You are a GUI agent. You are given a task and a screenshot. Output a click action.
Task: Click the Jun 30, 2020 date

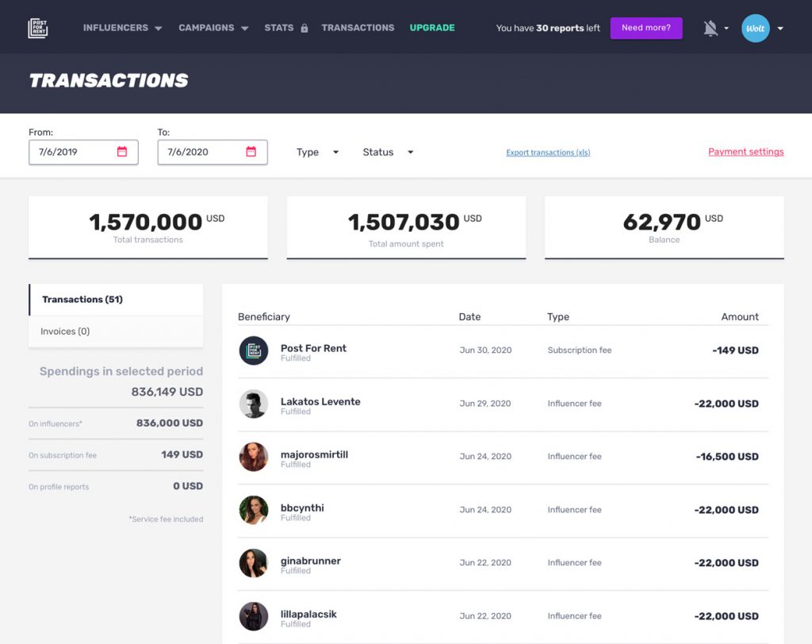coord(485,351)
